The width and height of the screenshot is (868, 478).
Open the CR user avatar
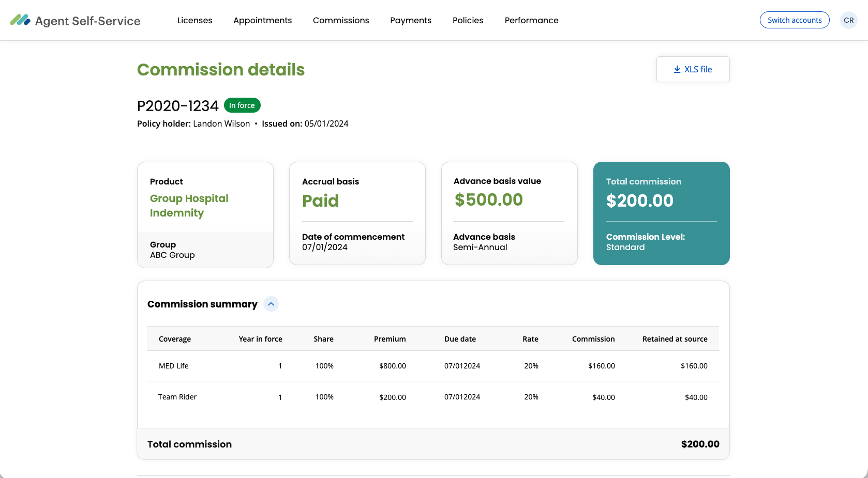[x=849, y=20]
